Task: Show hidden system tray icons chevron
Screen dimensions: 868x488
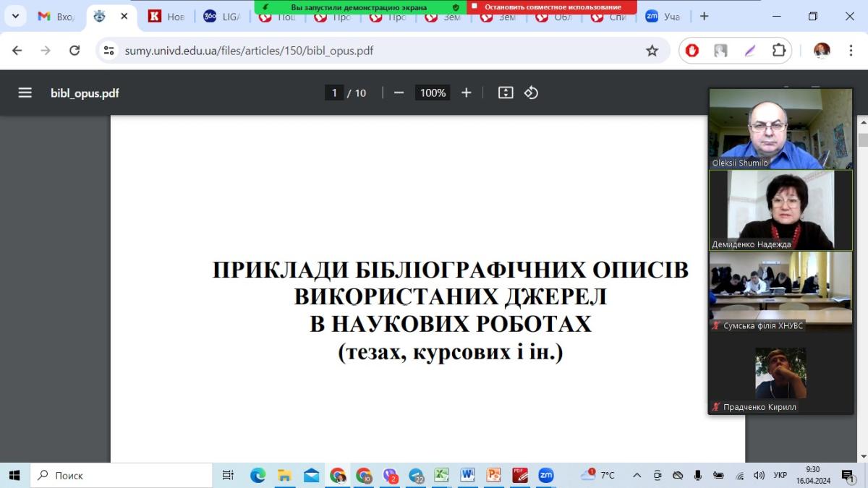Action: [x=637, y=475]
